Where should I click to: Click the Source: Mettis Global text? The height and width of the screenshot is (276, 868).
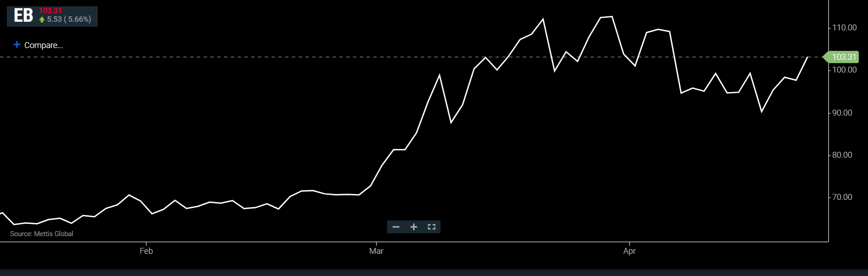(x=42, y=234)
